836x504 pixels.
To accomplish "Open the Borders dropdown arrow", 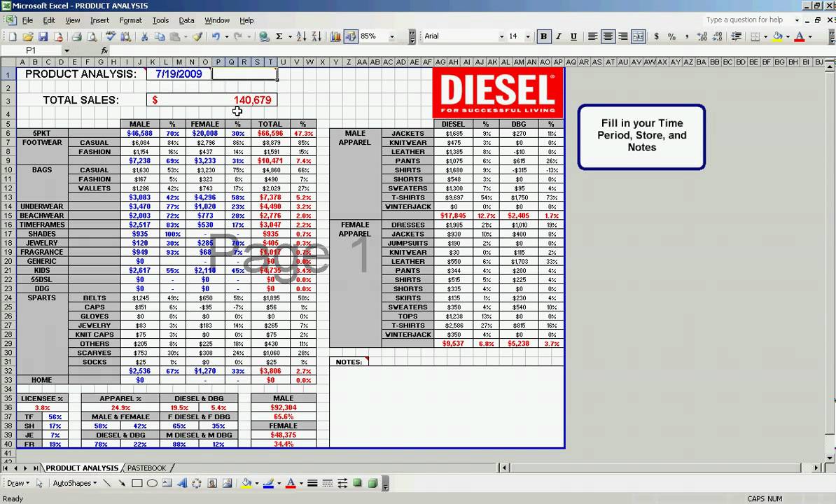I will 765,36.
